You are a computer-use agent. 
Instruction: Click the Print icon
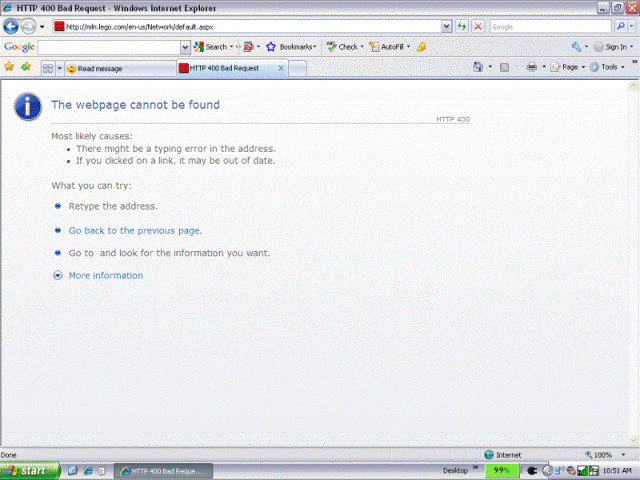(531, 67)
